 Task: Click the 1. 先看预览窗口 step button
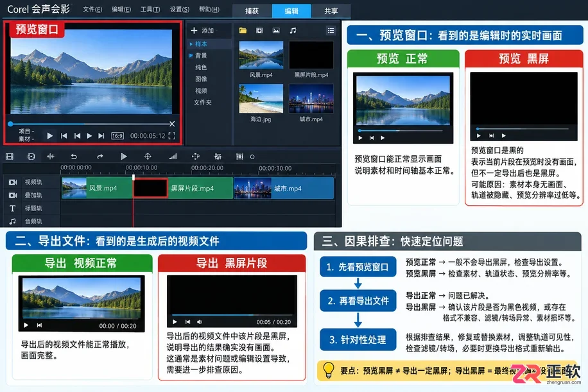click(358, 267)
